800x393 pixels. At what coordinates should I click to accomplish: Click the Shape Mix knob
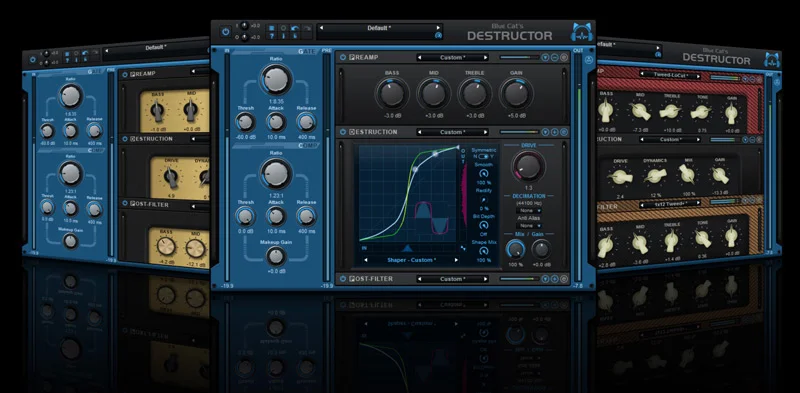point(484,251)
